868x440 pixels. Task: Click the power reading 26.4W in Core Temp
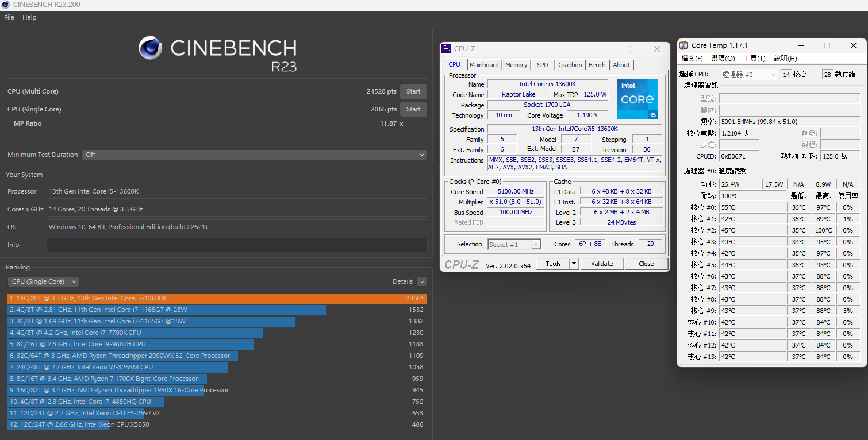coord(740,184)
